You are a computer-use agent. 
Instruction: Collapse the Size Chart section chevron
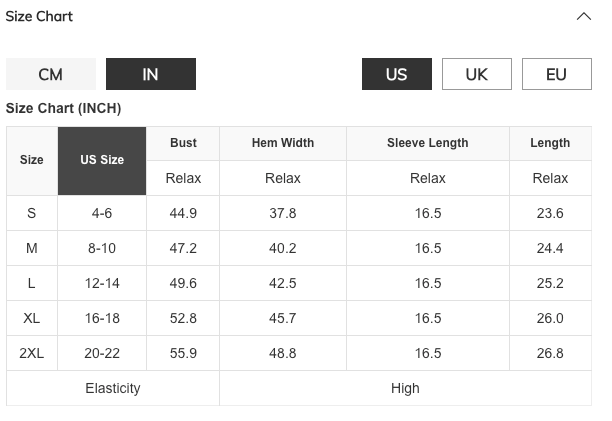[584, 16]
